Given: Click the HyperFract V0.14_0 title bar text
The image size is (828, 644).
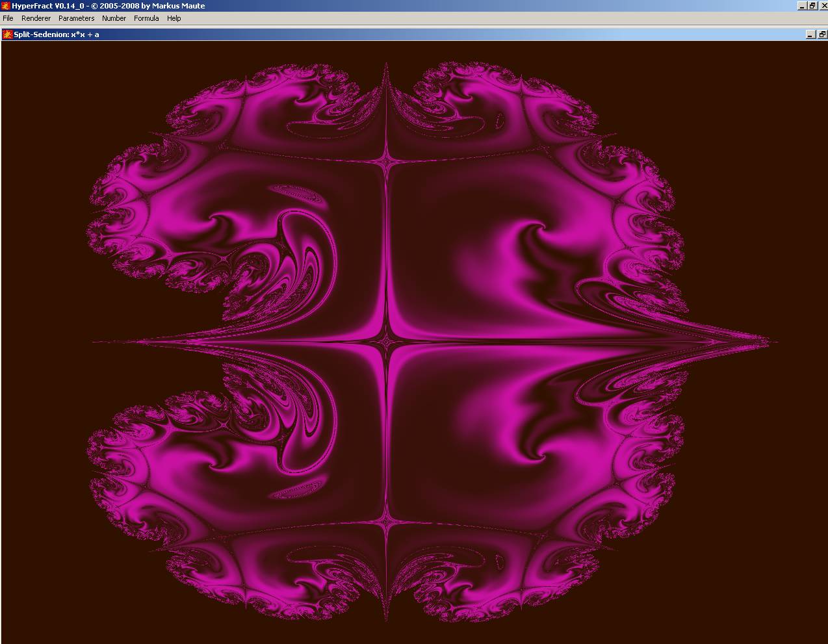Looking at the screenshot, I should (108, 6).
